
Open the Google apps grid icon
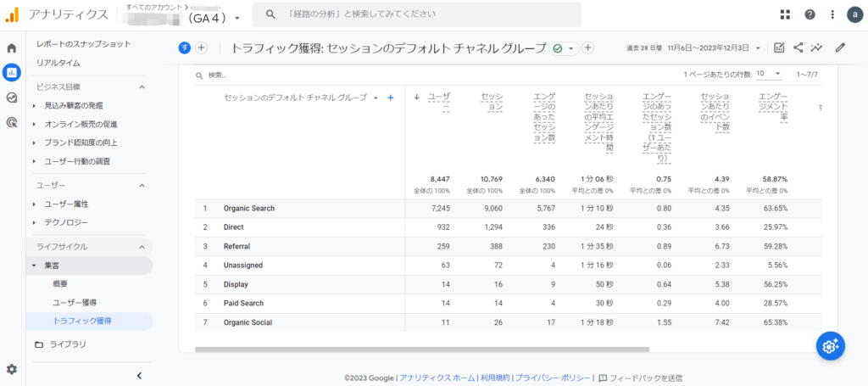pyautogui.click(x=785, y=14)
